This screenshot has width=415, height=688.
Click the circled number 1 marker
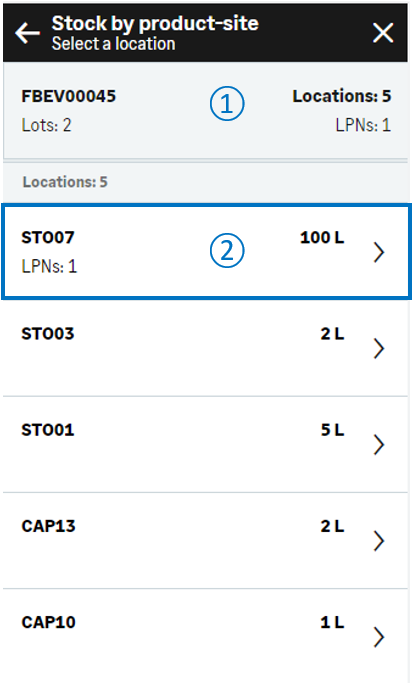(227, 104)
